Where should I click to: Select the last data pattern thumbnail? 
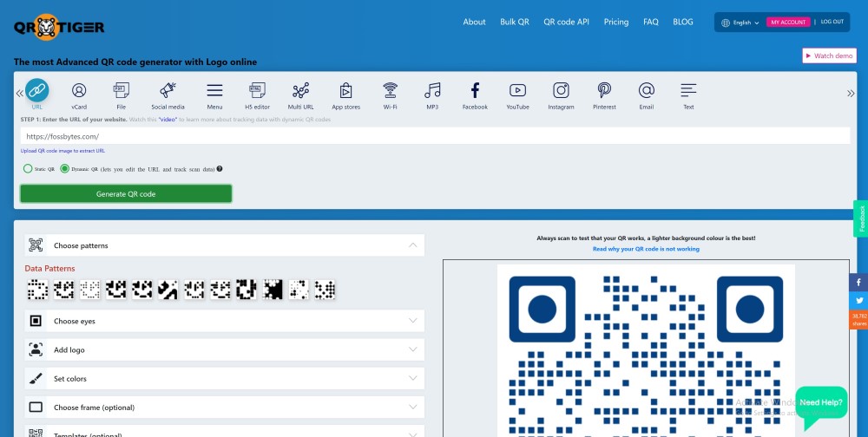pyautogui.click(x=325, y=290)
